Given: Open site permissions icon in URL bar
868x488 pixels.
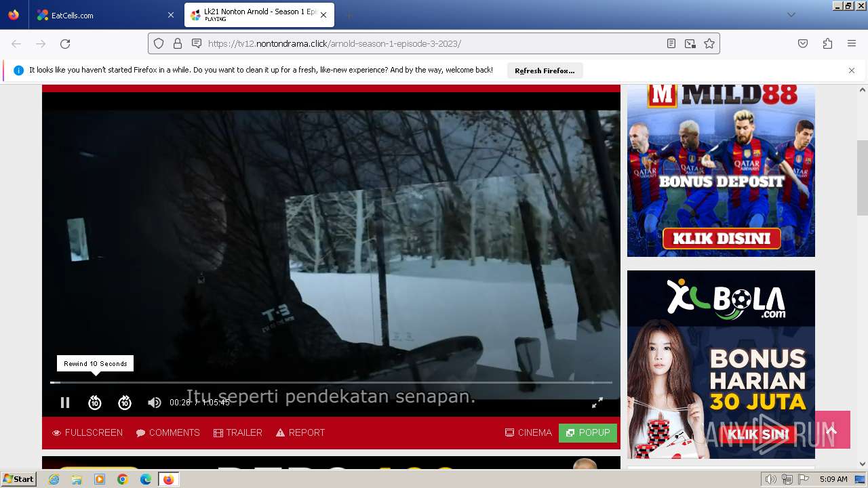Looking at the screenshot, I should tap(197, 43).
